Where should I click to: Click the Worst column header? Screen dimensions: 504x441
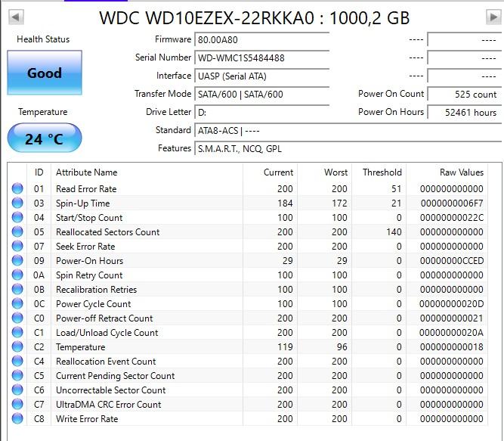325,172
